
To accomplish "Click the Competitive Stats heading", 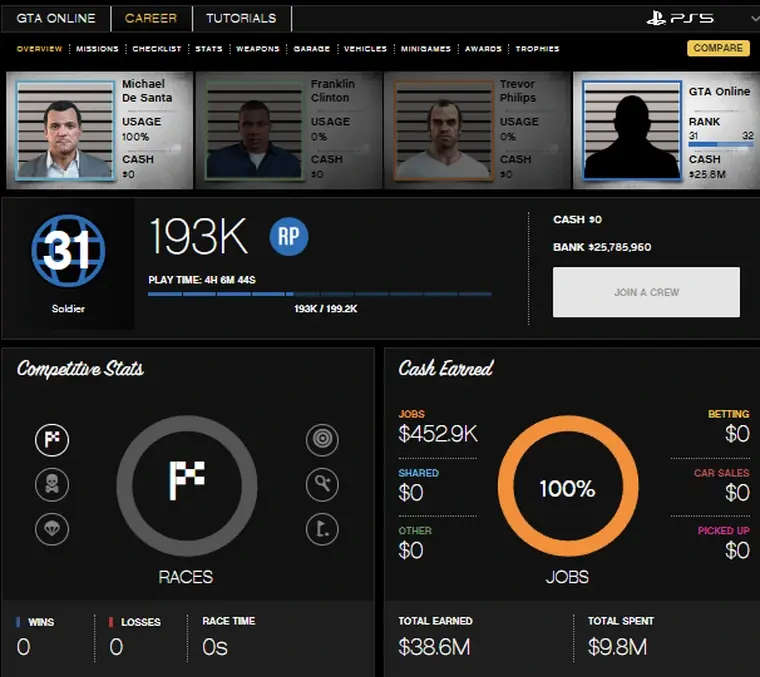I will point(80,369).
